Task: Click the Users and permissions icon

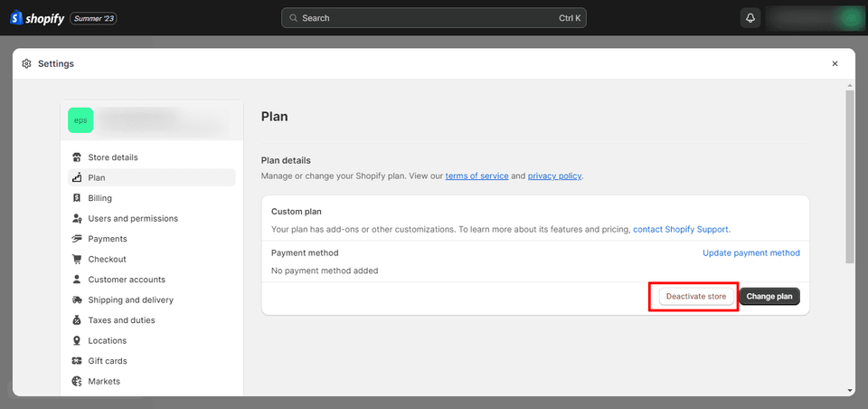Action: pos(78,218)
